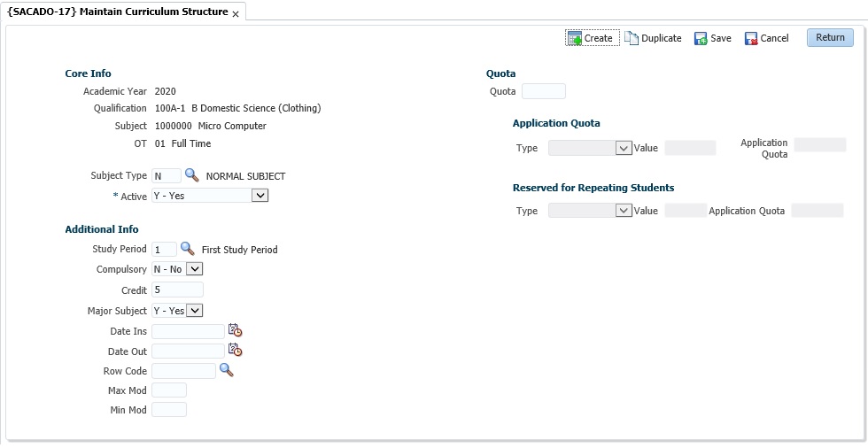
Task: Expand the Major Subject dropdown
Action: 195,311
